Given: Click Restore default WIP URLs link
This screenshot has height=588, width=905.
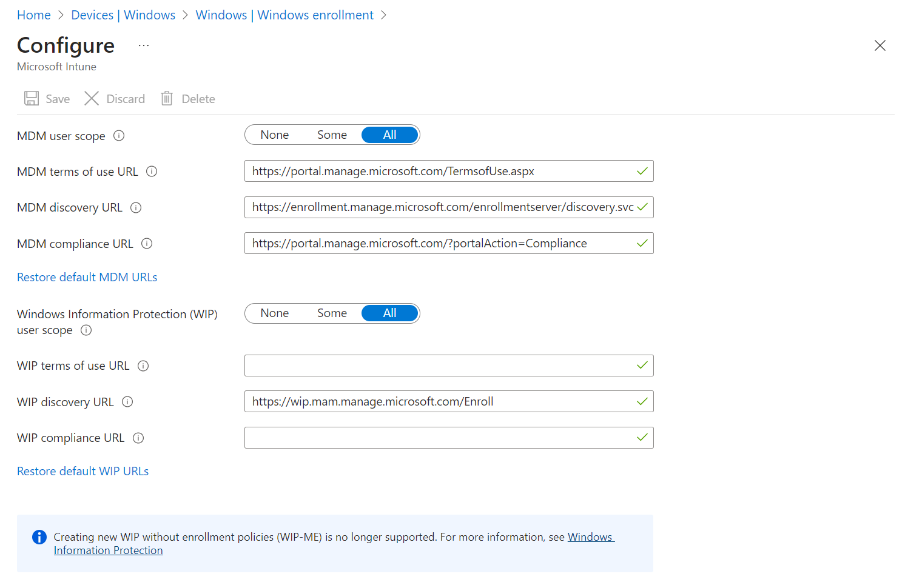Looking at the screenshot, I should coord(83,472).
